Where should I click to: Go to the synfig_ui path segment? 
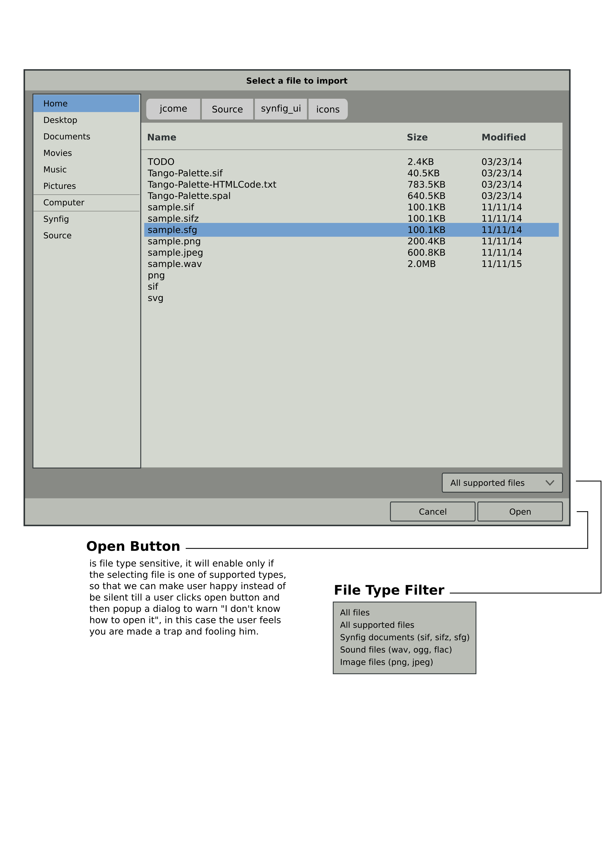coord(281,109)
